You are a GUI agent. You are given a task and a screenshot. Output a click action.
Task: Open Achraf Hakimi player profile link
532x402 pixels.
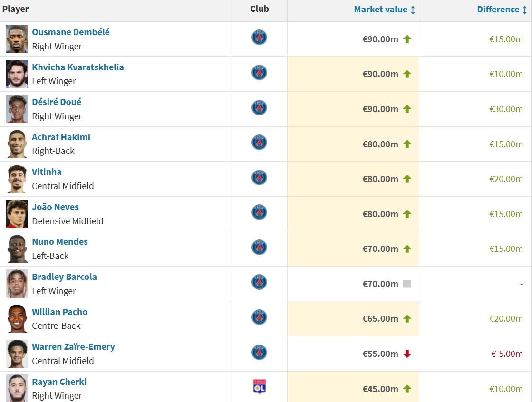pos(61,137)
